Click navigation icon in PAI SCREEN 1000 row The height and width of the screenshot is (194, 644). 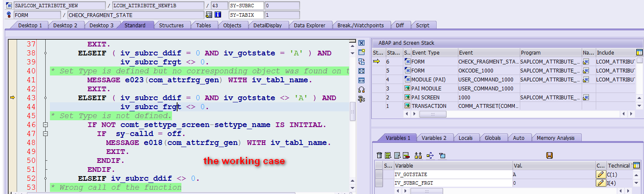(586, 97)
